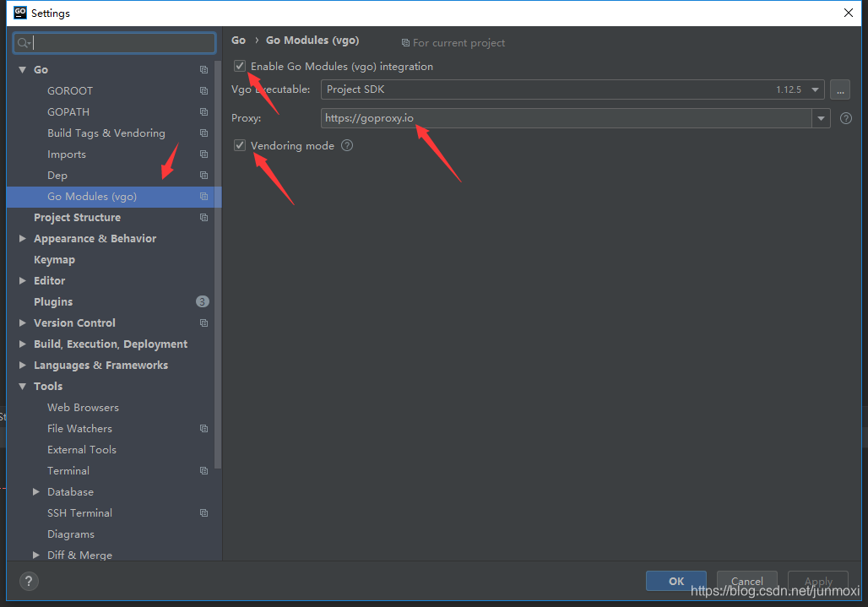The image size is (868, 607).
Task: Click the Plugins update count badge
Action: pos(202,301)
